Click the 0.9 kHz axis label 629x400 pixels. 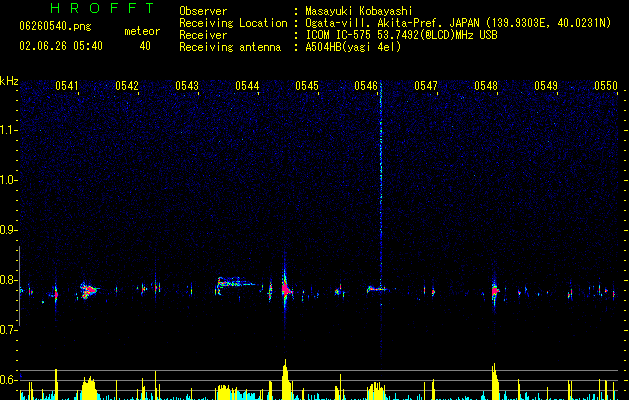coord(9,230)
